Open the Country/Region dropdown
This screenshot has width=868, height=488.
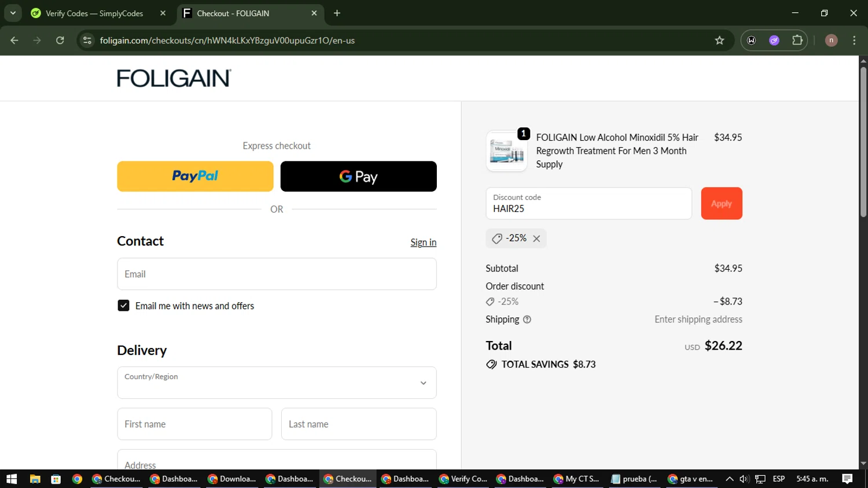pyautogui.click(x=277, y=383)
